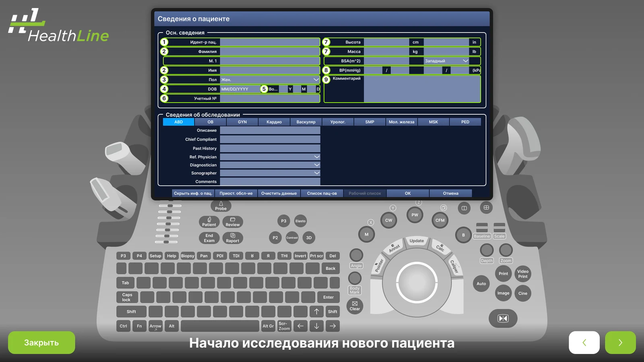Click the bottom TGC slider on console
Image resolution: width=644 pixels, height=362 pixels.
point(167,242)
